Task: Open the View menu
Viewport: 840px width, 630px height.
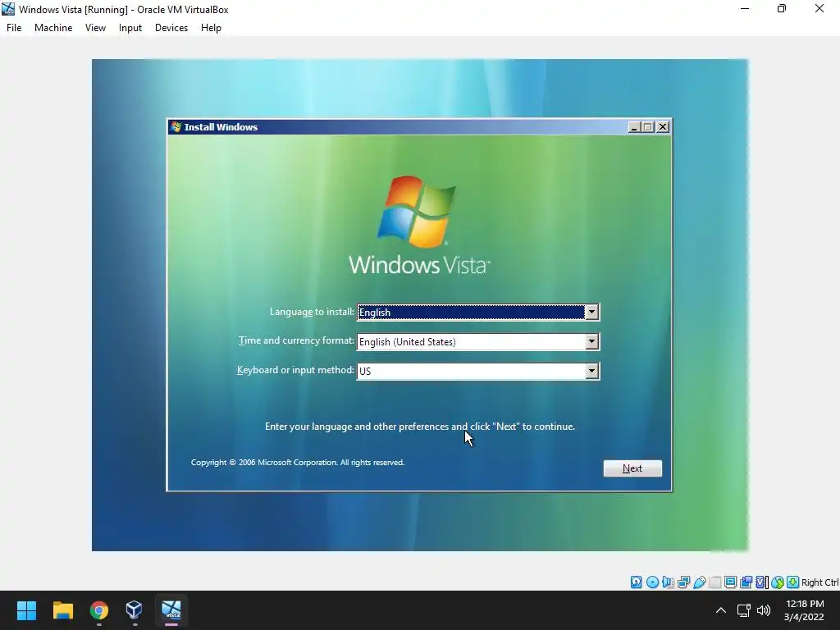Action: tap(95, 28)
